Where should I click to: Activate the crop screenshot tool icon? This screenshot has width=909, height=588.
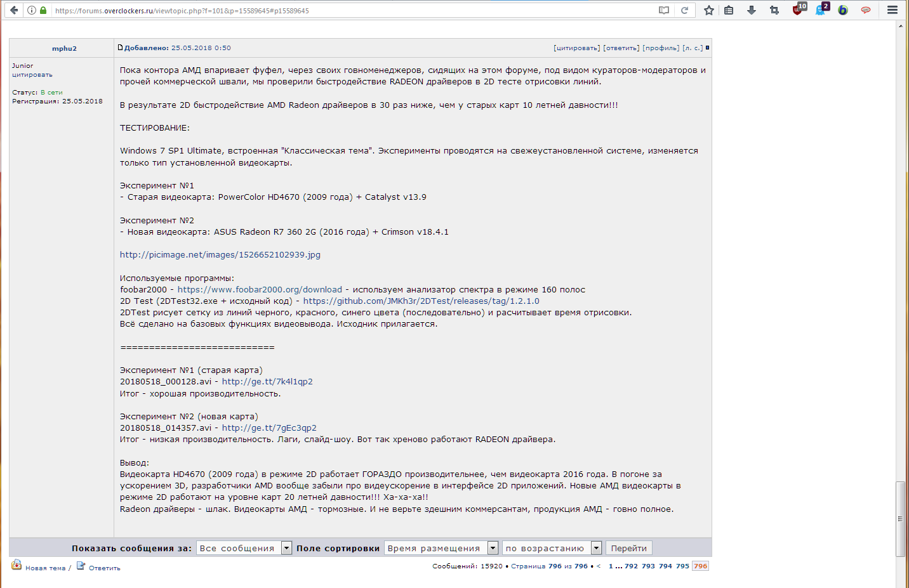point(774,10)
